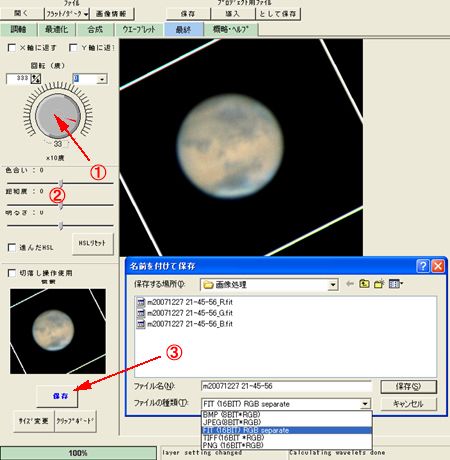Select file icon of 21-45-56_R.fit

point(141,302)
